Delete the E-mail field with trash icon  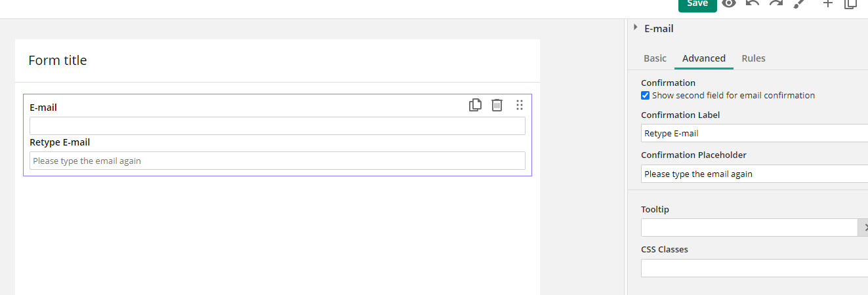coord(497,105)
